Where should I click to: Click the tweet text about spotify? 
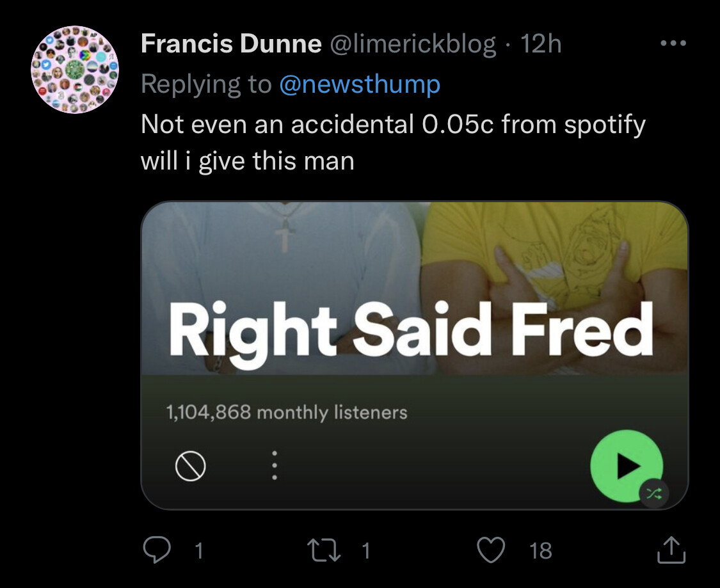click(x=392, y=142)
